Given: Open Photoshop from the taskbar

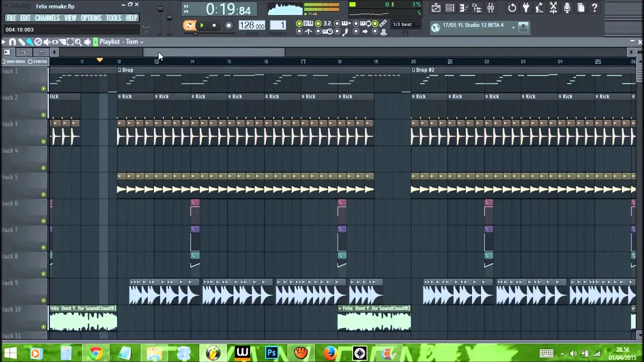Looking at the screenshot, I should (x=272, y=353).
